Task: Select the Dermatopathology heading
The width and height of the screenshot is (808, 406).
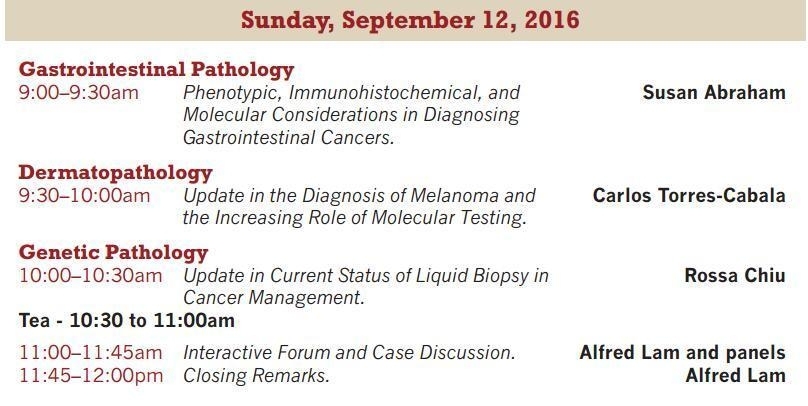Action: pyautogui.click(x=115, y=173)
